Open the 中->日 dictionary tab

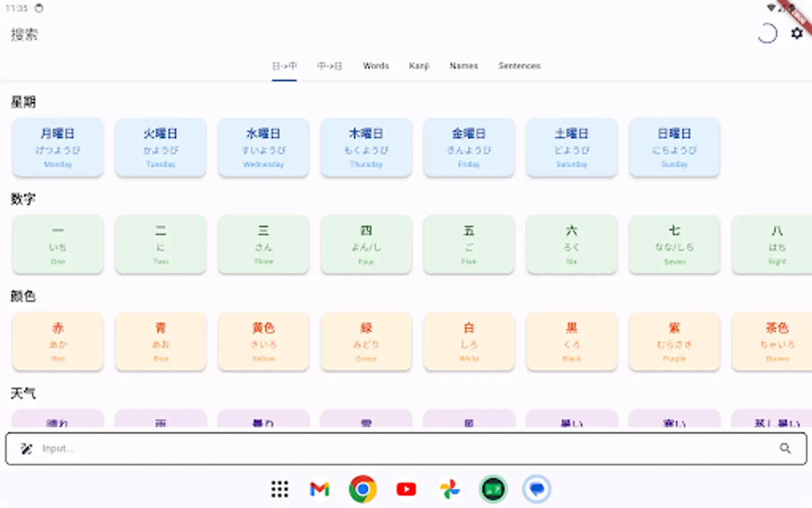330,65
